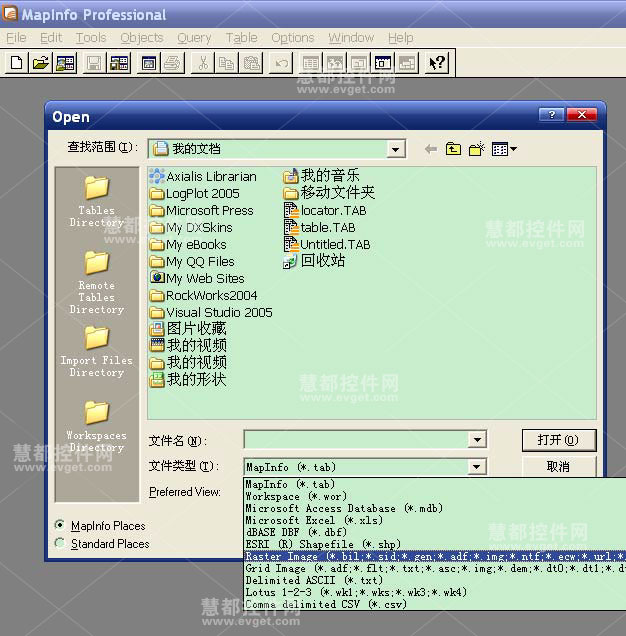Image resolution: width=626 pixels, height=636 pixels.
Task: Select the 我的音乐 folder
Action: [x=321, y=176]
